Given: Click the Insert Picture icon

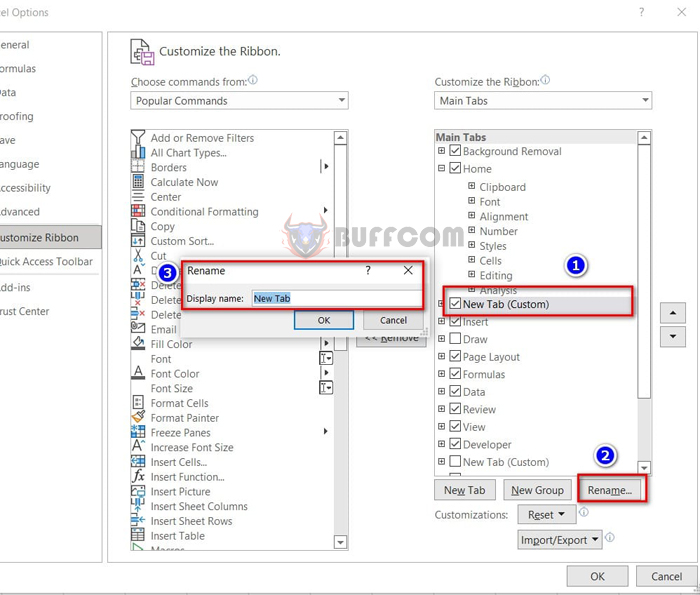Looking at the screenshot, I should coord(138,491).
